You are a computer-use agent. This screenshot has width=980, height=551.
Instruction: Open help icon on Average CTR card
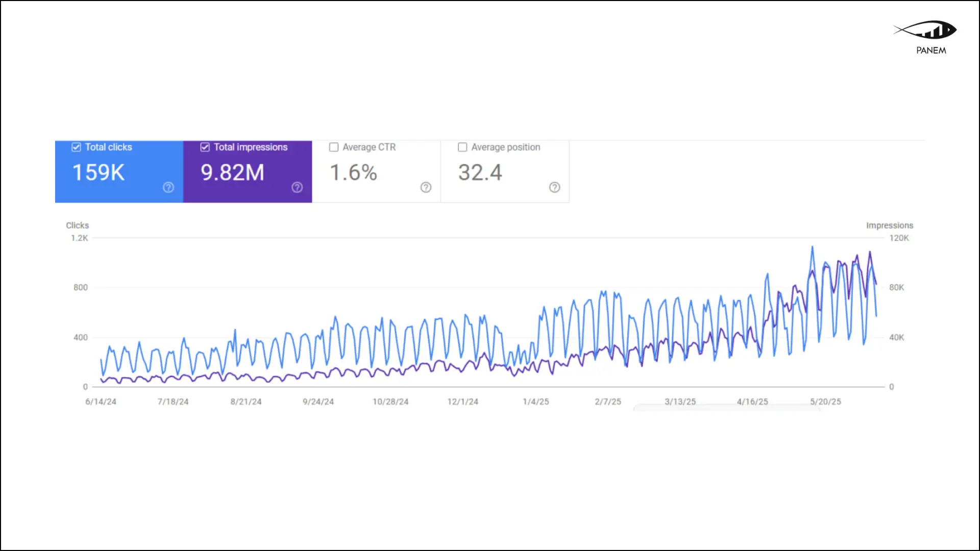click(426, 187)
